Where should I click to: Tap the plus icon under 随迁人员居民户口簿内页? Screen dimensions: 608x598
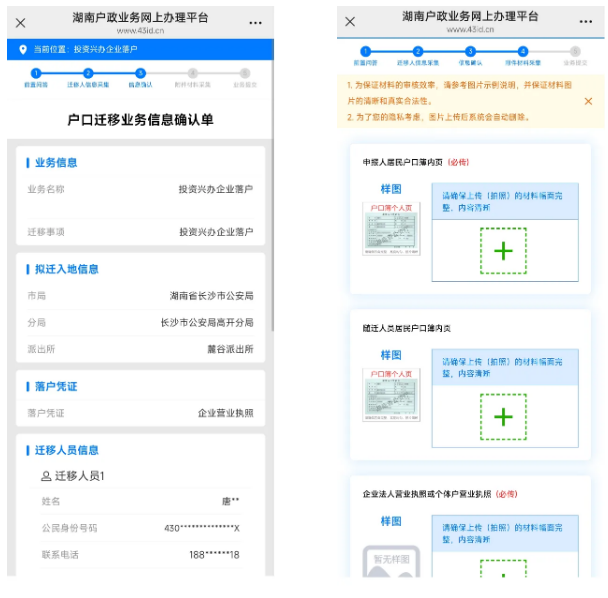click(503, 417)
